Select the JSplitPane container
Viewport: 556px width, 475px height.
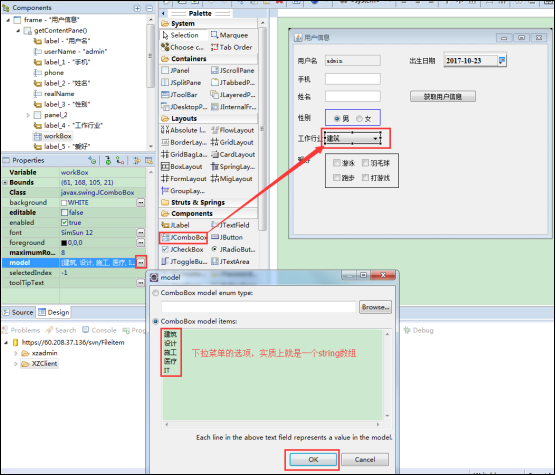[181, 83]
